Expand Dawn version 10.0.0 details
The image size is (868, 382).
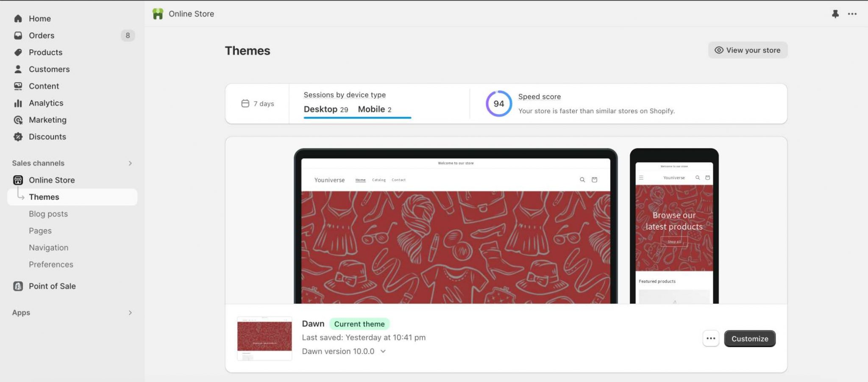[x=383, y=352]
